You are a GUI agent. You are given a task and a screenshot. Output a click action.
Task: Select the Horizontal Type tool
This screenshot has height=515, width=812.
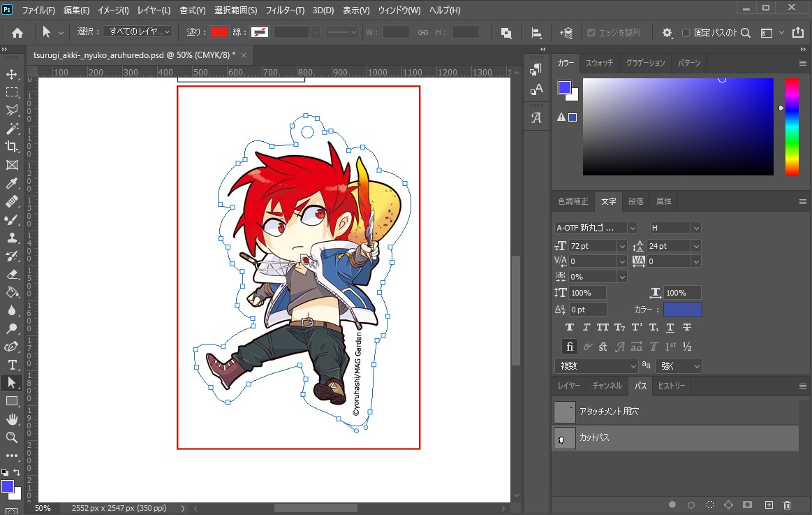pos(11,365)
